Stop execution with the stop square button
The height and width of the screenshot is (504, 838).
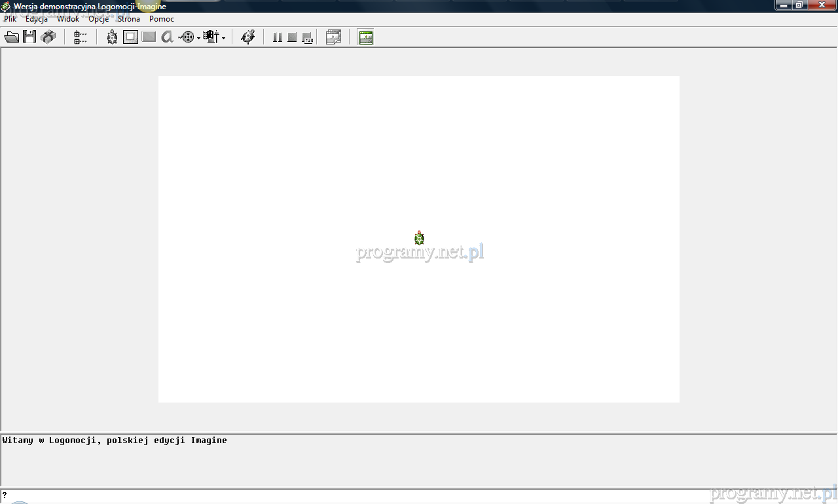292,37
